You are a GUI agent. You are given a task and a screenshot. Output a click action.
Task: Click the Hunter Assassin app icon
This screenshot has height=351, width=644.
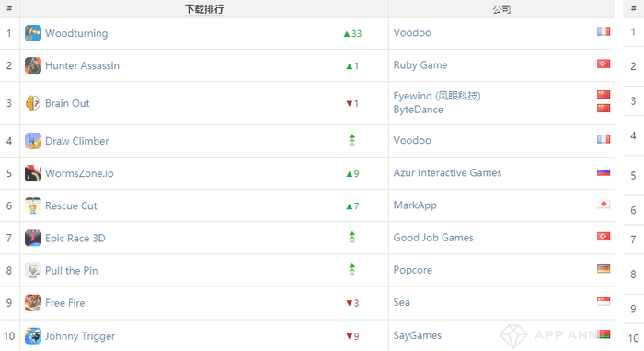[33, 65]
